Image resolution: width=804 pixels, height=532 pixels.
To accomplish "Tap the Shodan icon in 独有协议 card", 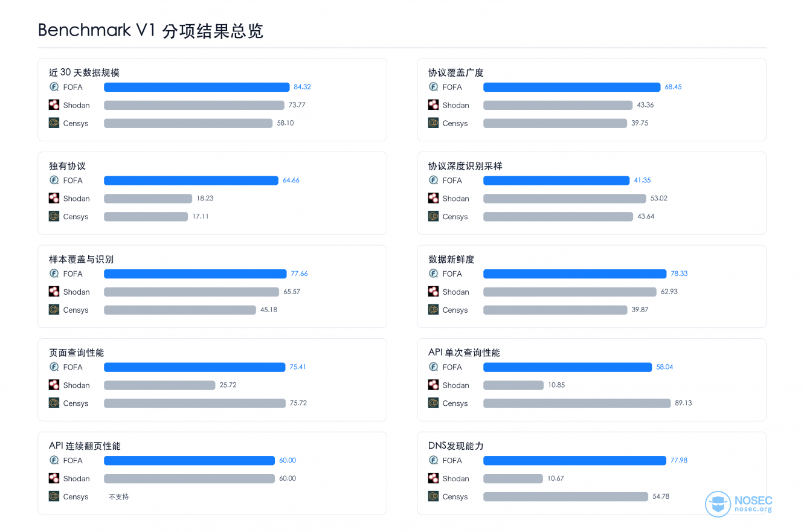I will 54,198.
